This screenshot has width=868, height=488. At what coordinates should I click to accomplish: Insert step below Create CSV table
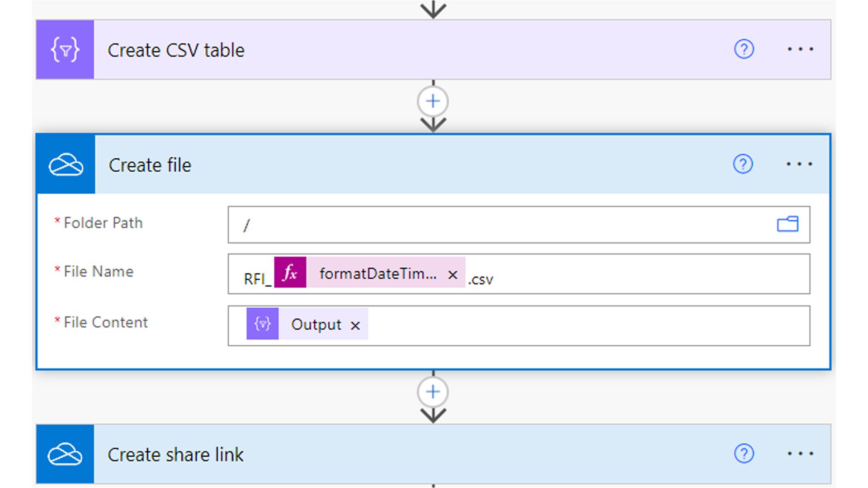coord(433,101)
